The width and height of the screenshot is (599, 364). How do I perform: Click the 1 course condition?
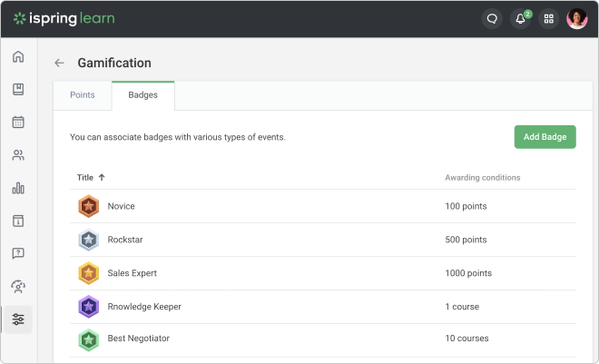pos(462,307)
